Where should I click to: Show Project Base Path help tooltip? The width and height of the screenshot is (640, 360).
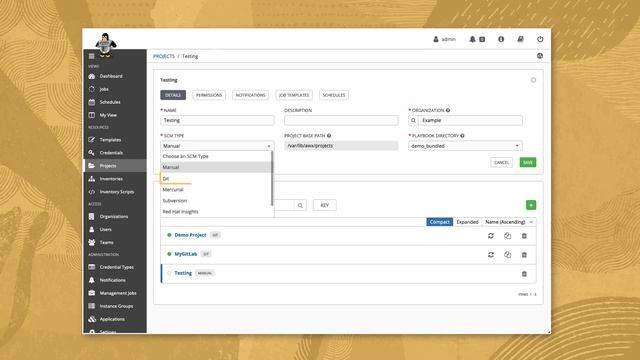[x=329, y=136]
